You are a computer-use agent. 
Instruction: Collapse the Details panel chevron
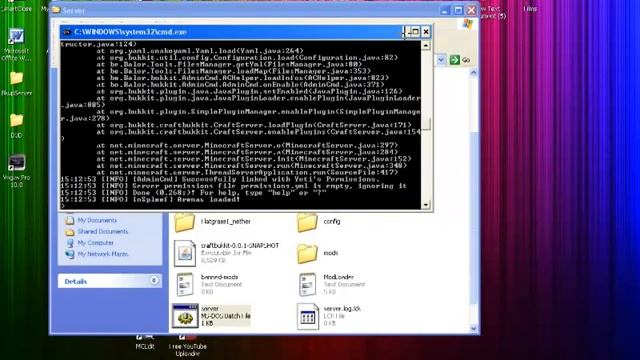(154, 280)
